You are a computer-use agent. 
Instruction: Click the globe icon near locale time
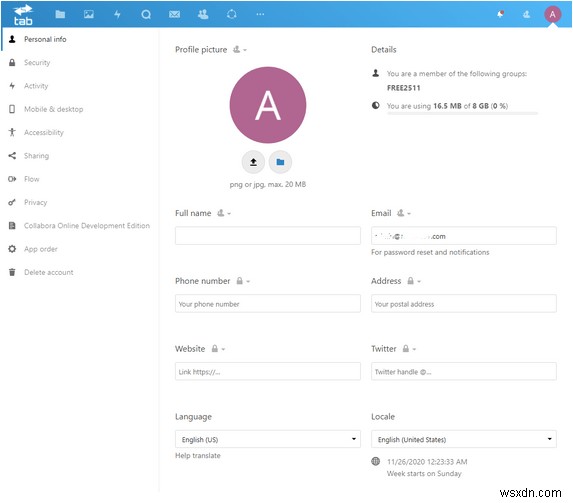(375, 461)
